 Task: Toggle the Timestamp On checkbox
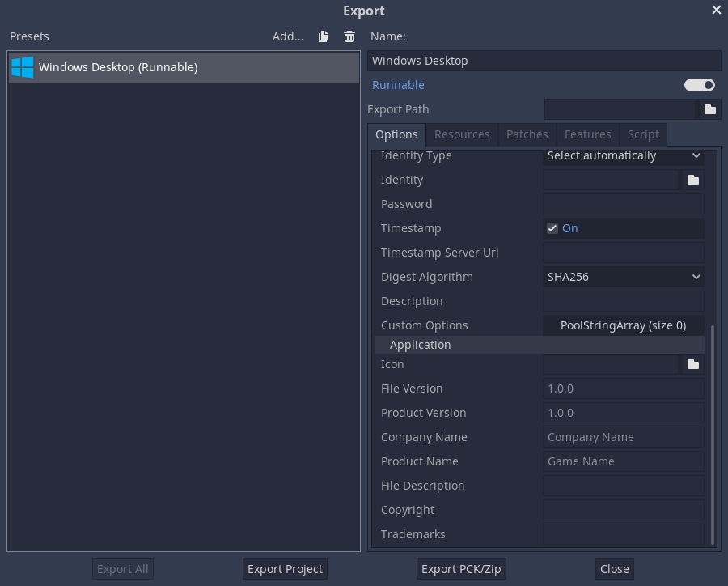click(x=552, y=228)
